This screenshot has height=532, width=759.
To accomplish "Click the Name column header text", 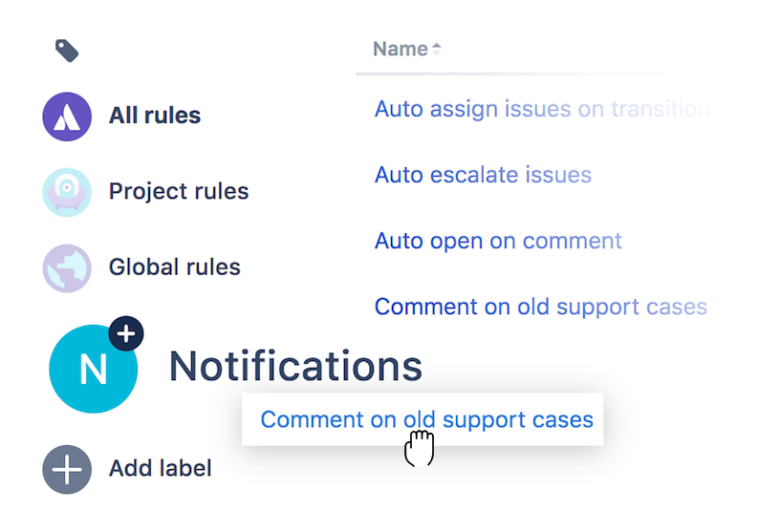I will point(400,49).
